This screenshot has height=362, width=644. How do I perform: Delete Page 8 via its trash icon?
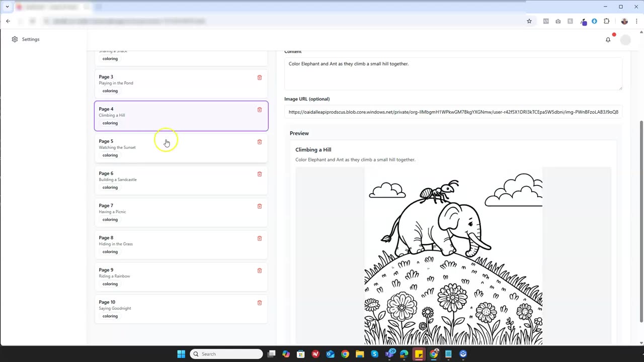[x=260, y=238]
